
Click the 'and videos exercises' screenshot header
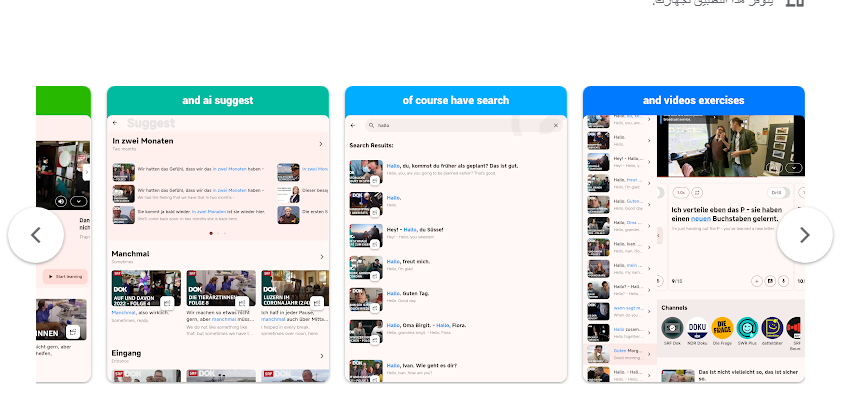[694, 100]
